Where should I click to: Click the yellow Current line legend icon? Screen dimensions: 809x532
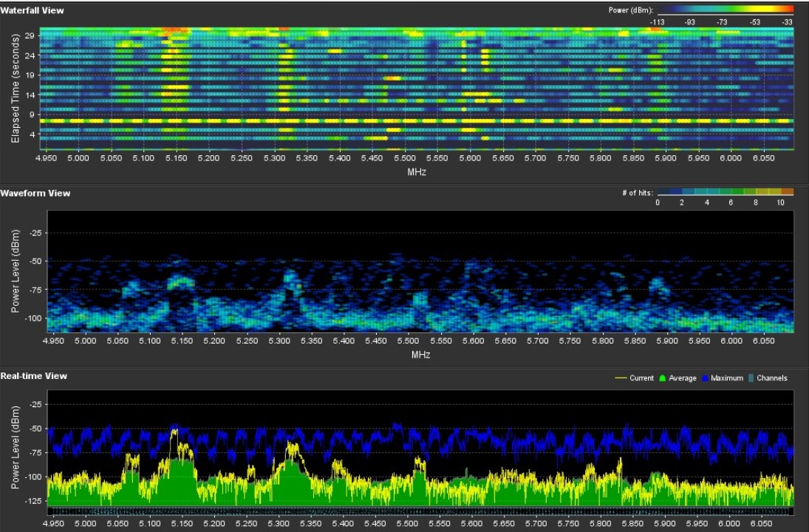tap(621, 378)
